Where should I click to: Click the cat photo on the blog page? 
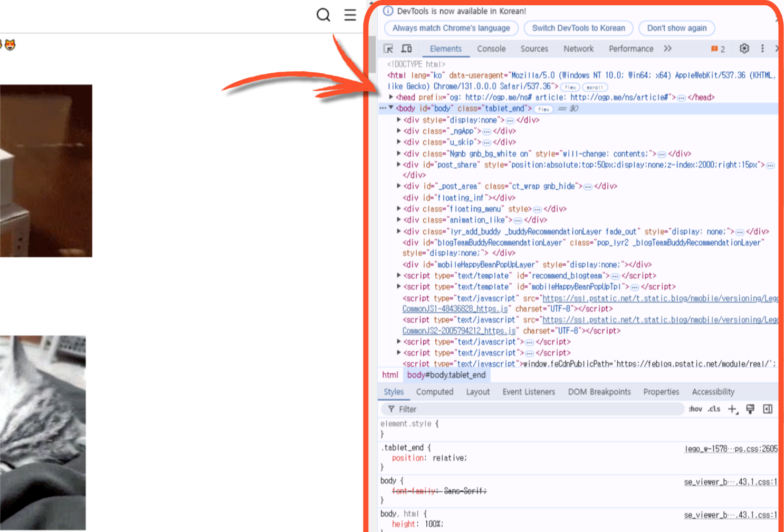43,433
